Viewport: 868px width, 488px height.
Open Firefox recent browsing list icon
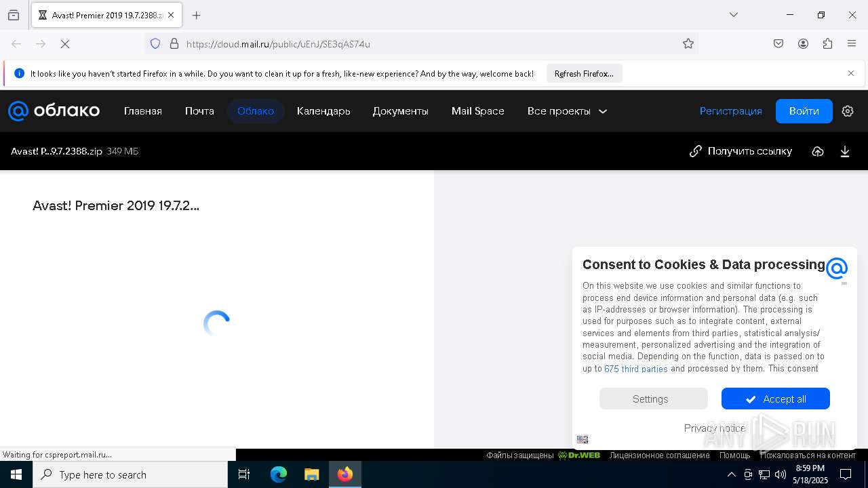click(x=14, y=15)
